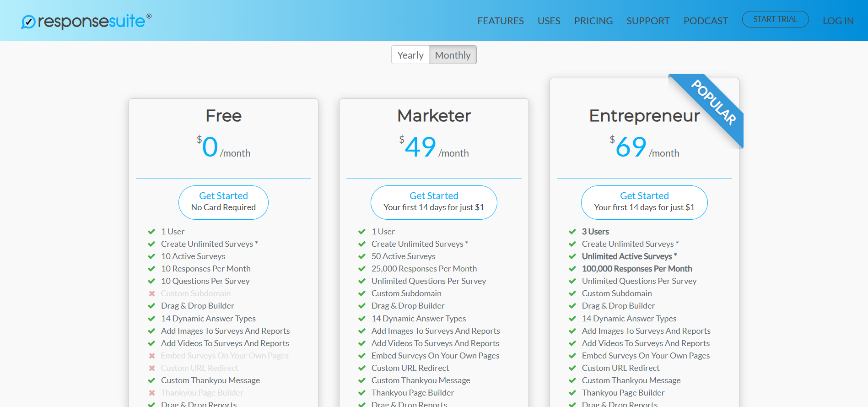The width and height of the screenshot is (868, 407).
Task: Open the Features menu item
Action: tap(500, 21)
